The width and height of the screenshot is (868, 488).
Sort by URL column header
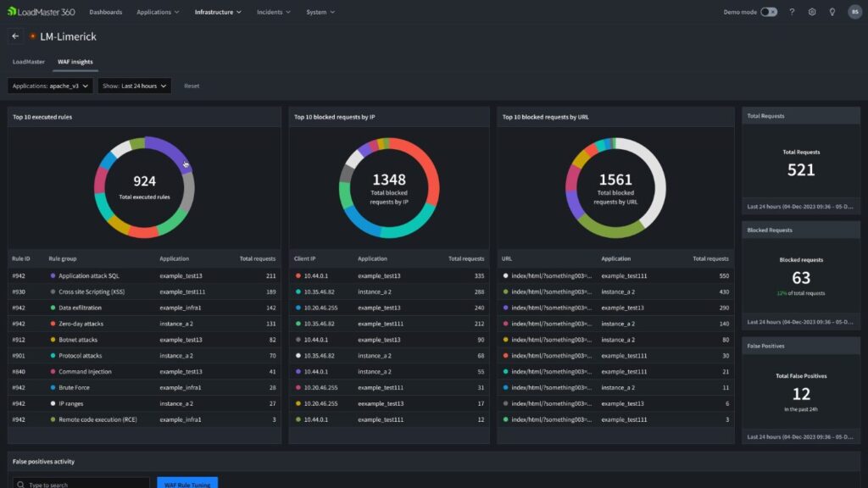point(507,258)
